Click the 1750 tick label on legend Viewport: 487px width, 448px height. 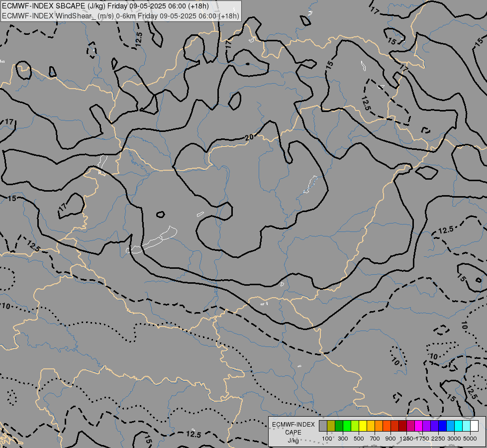422,439
